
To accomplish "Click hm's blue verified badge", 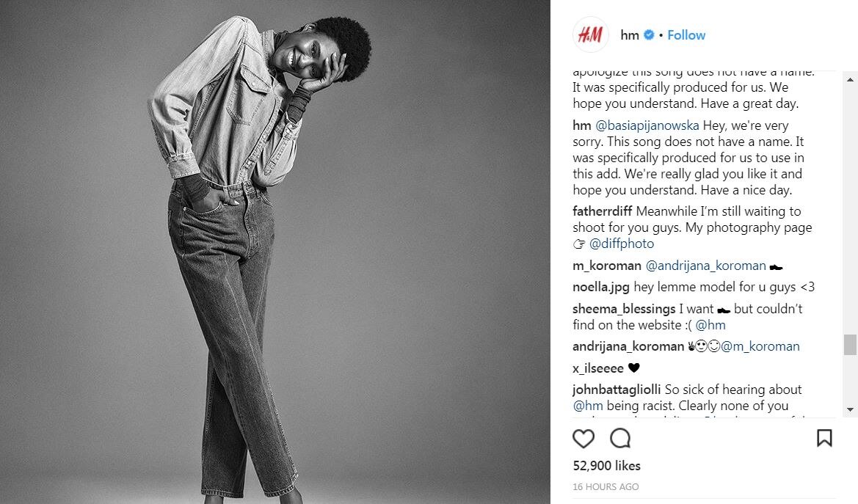I will (x=649, y=34).
